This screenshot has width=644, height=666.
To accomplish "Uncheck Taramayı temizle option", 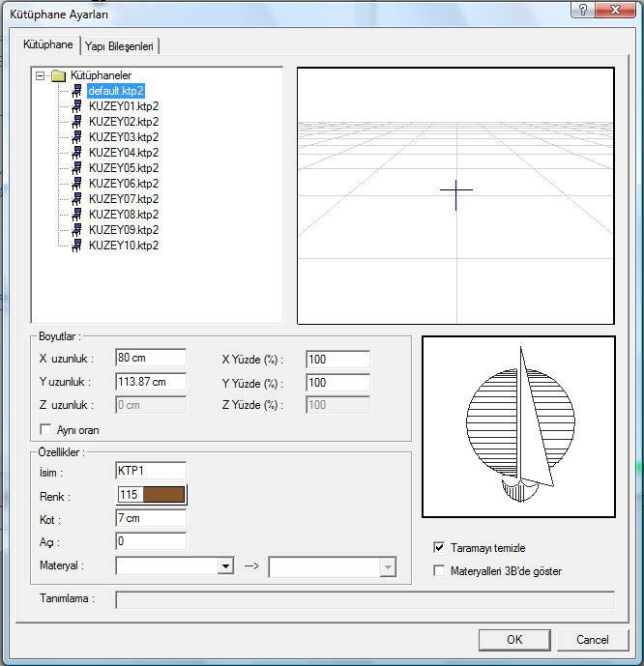I will coord(439,547).
